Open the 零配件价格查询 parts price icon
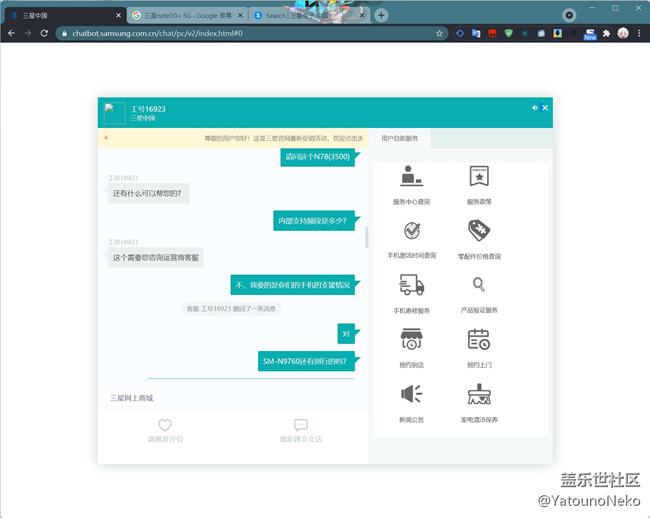Viewport: 650px width, 518px height. pyautogui.click(x=479, y=231)
